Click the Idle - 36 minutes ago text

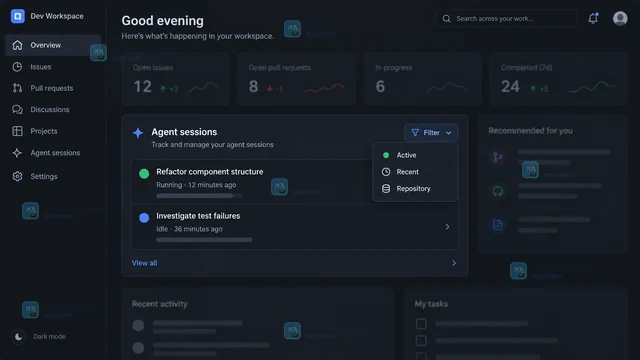tap(189, 229)
